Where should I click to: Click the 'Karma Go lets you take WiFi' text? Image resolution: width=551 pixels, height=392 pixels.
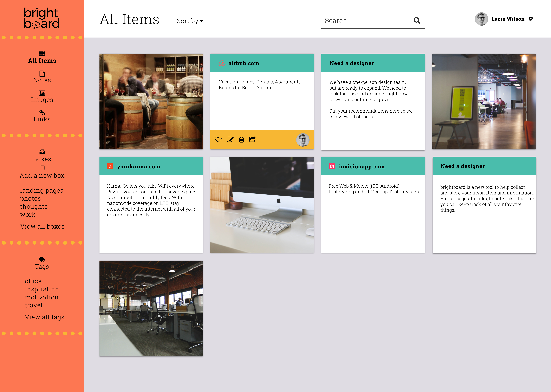[x=152, y=200]
